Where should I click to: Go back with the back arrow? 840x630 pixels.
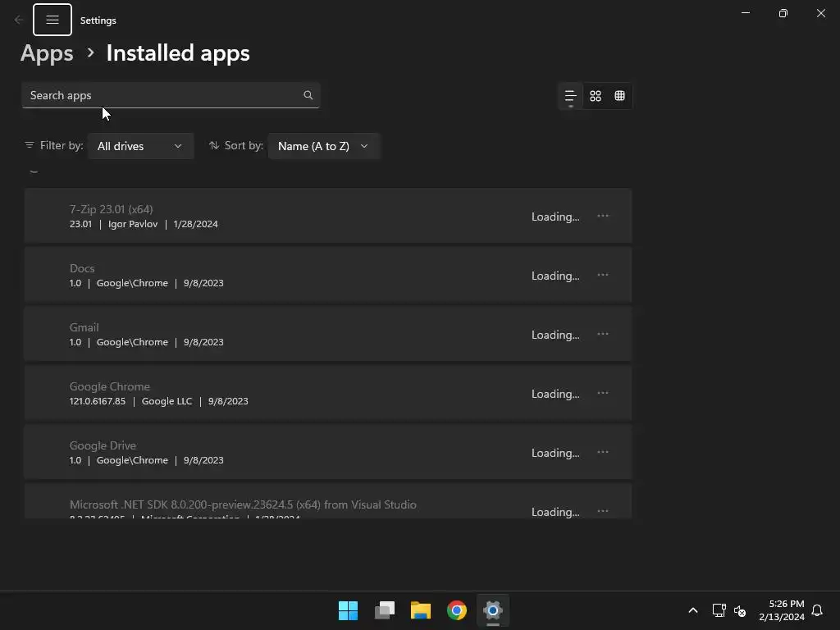18,20
